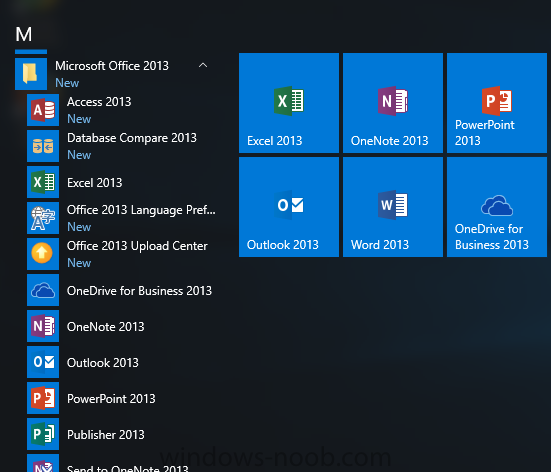Click the 'PowerPoint 2013' list text
Image resolution: width=551 pixels, height=472 pixels.
[111, 399]
